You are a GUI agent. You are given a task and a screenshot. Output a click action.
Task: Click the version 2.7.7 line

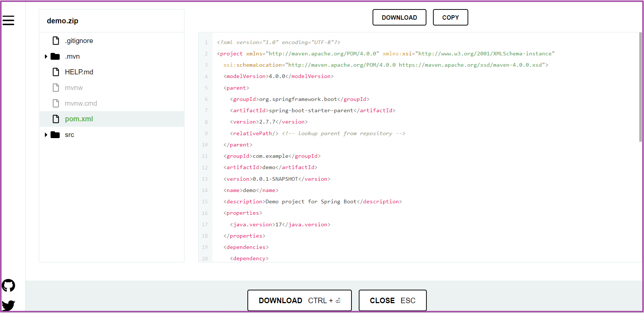point(269,122)
